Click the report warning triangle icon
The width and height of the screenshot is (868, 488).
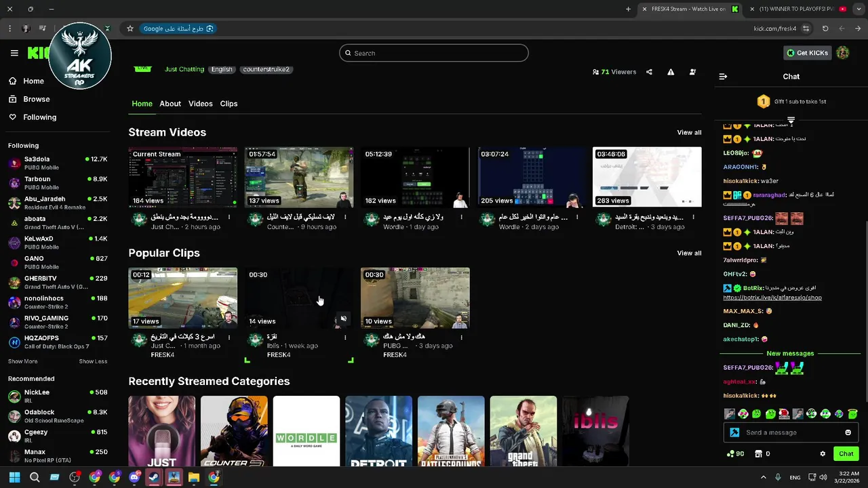pos(671,72)
